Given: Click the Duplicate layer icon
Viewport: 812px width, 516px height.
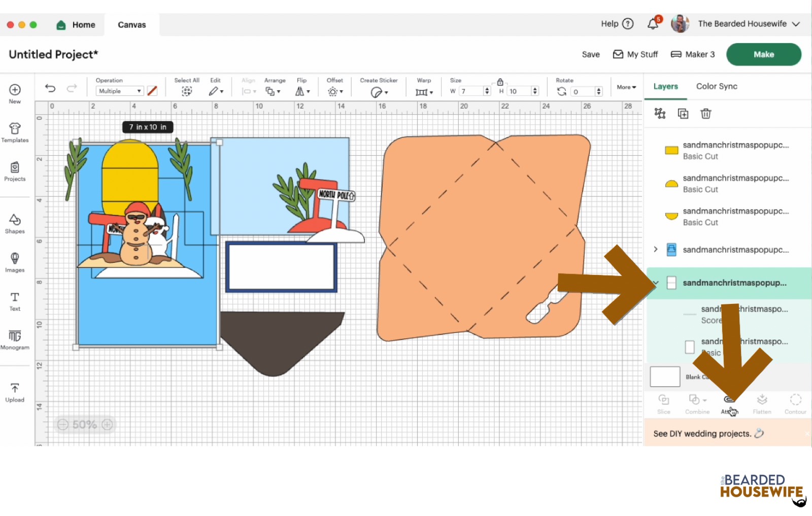Looking at the screenshot, I should [x=683, y=114].
